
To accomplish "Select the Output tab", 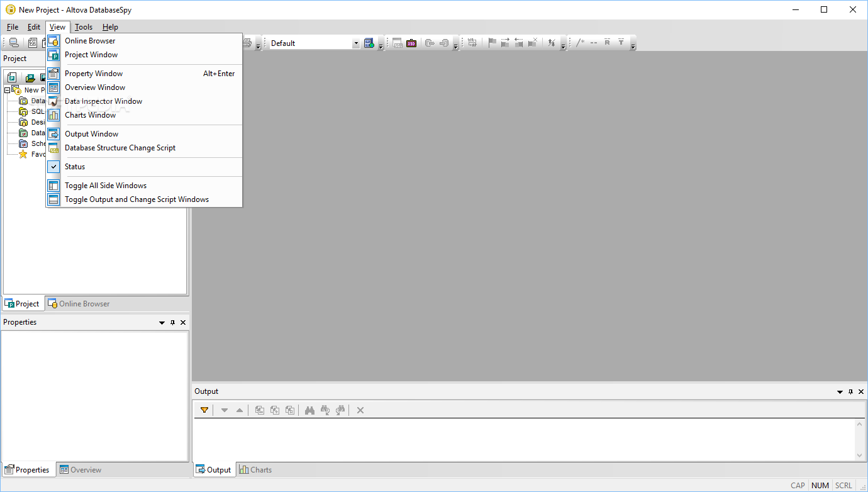I will (x=213, y=470).
